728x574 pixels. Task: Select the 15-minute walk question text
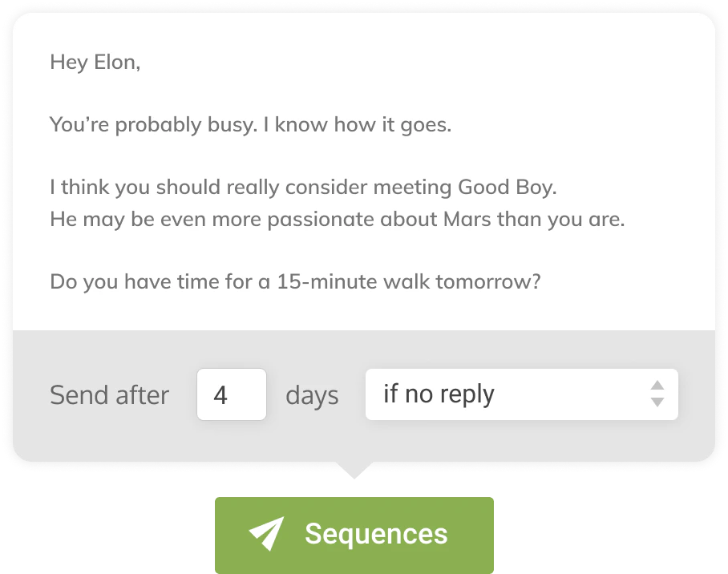click(x=296, y=281)
